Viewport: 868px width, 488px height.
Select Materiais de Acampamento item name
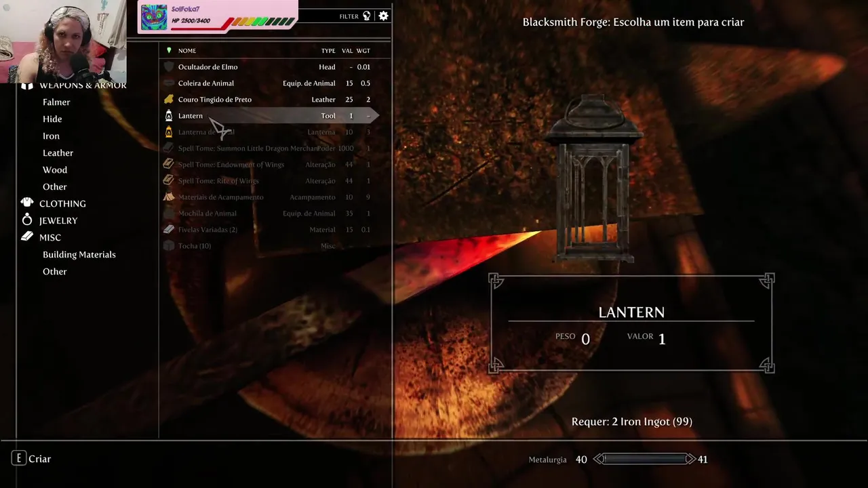pyautogui.click(x=221, y=197)
